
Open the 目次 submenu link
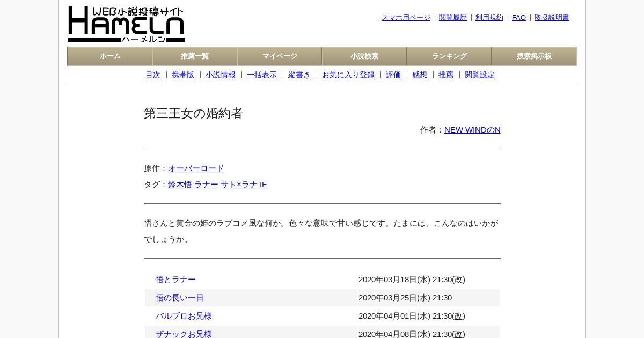[153, 75]
